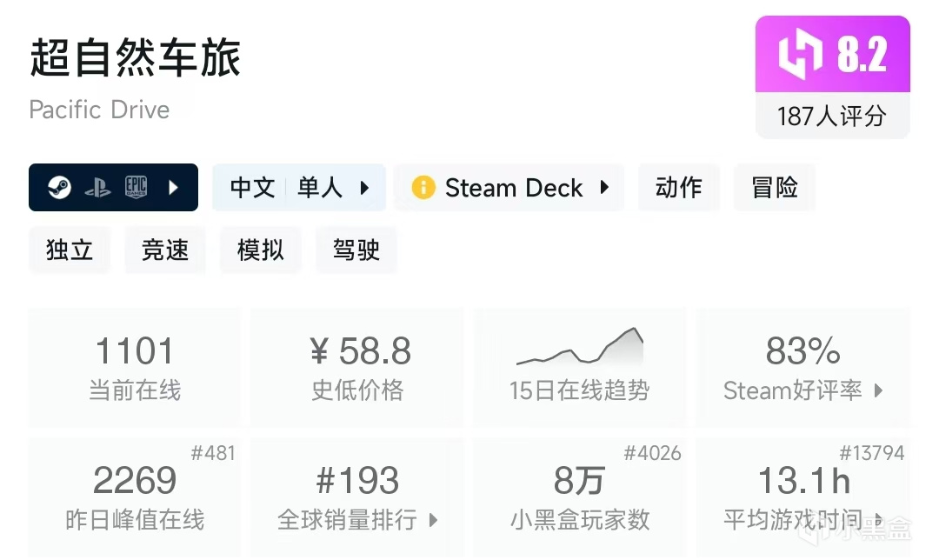This screenshot has width=939, height=560.
Task: Expand the 中文 单人 language details
Action: [x=364, y=187]
